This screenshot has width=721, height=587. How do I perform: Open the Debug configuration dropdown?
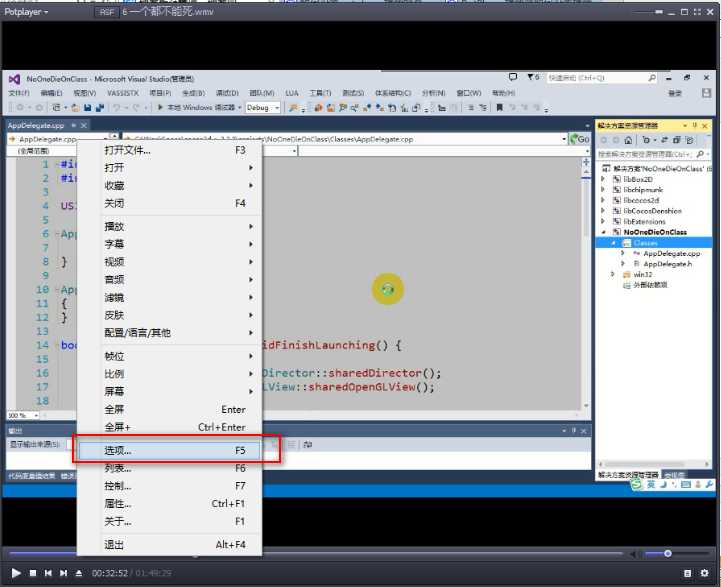pos(263,108)
